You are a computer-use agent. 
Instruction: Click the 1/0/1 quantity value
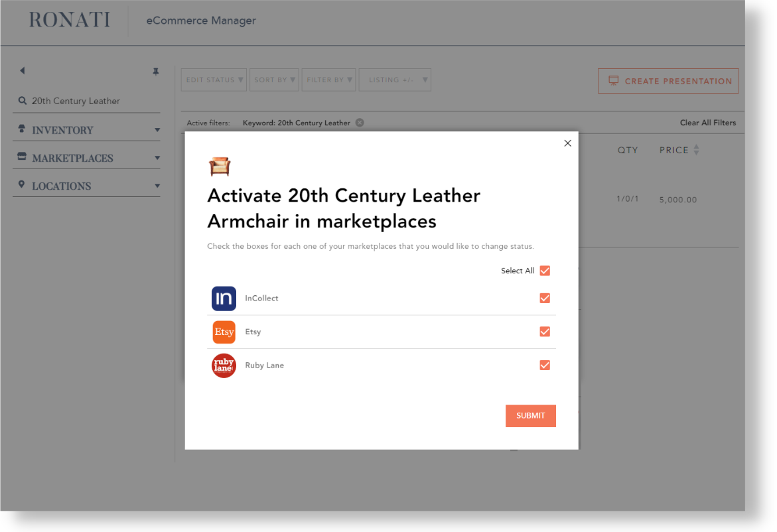tap(627, 198)
